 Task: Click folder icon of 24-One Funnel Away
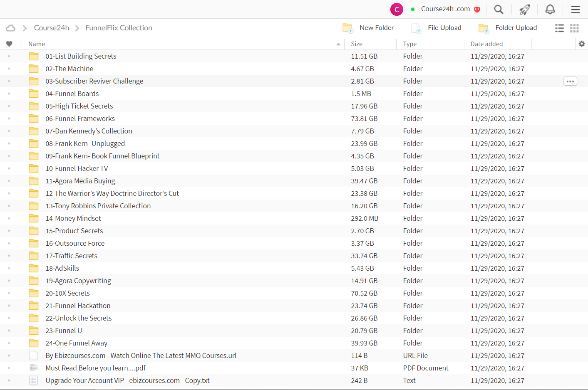(x=34, y=343)
